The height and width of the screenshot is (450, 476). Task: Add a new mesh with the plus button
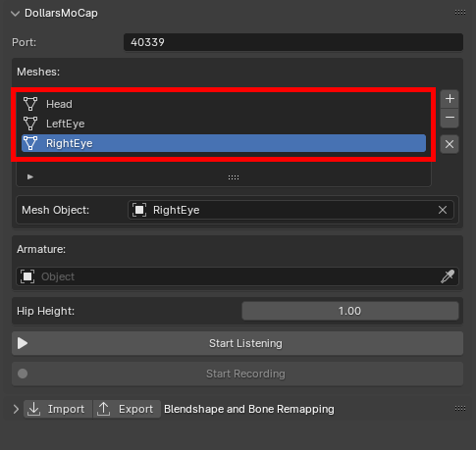coord(450,99)
